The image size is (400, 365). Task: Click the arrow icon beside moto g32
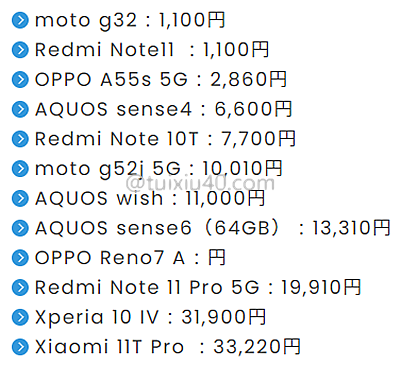point(20,20)
